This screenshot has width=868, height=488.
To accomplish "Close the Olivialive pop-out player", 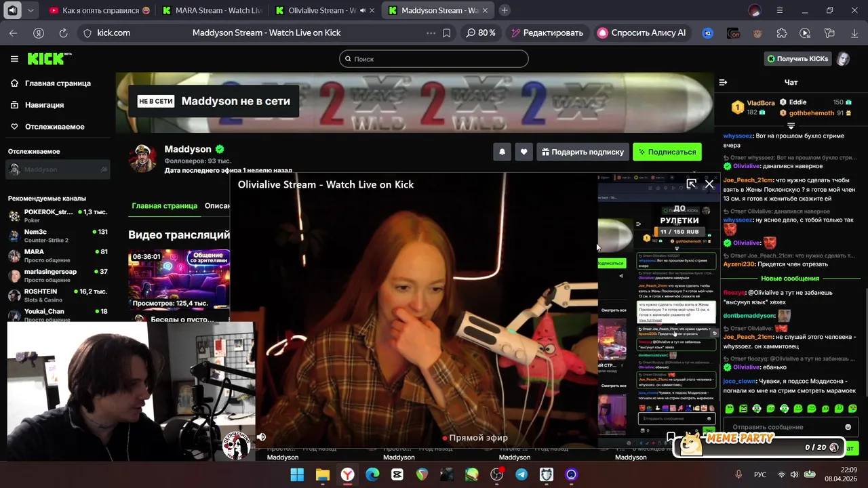I will click(709, 184).
